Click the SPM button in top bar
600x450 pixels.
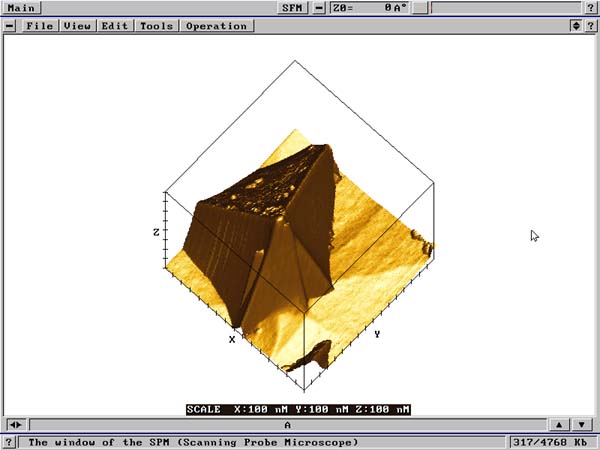[x=293, y=8]
